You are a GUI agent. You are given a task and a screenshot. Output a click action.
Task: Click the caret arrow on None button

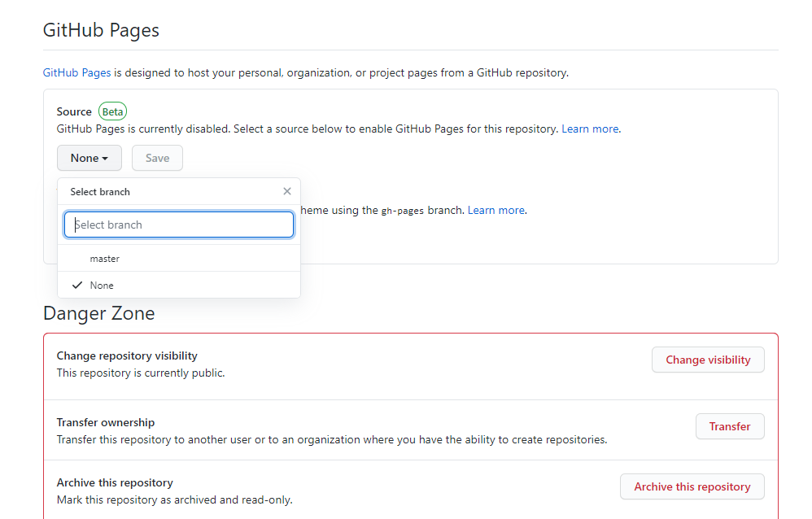tap(105, 159)
